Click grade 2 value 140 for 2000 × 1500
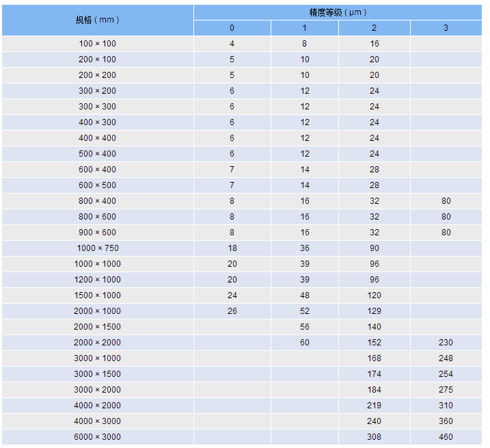Screen dimensions: 490x448 click(x=375, y=327)
